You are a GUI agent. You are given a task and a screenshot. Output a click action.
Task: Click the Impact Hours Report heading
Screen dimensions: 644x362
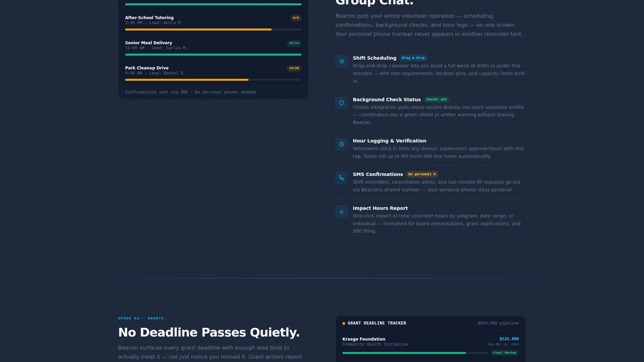[x=380, y=208]
